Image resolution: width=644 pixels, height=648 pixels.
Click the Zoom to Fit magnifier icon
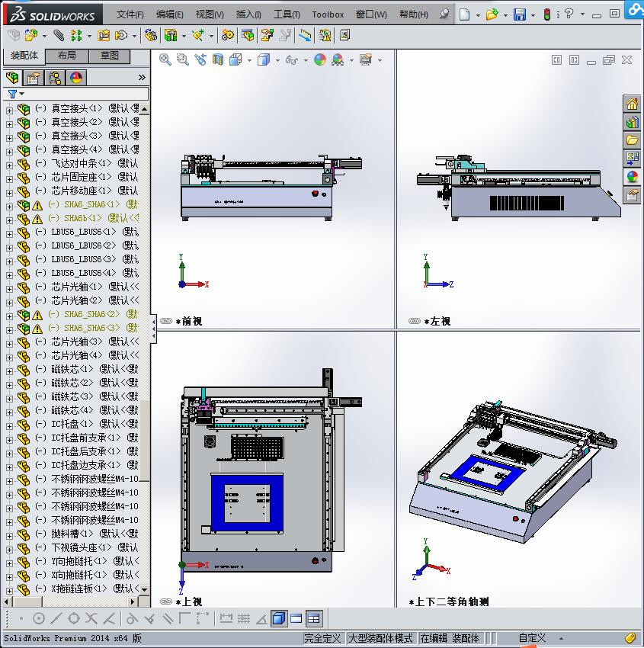[x=165, y=60]
